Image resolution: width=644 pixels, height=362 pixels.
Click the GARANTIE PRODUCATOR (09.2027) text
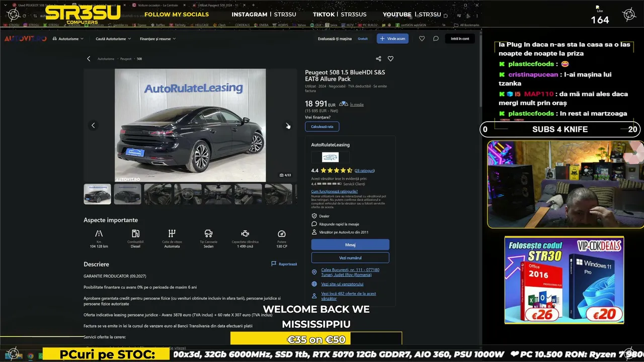click(115, 276)
